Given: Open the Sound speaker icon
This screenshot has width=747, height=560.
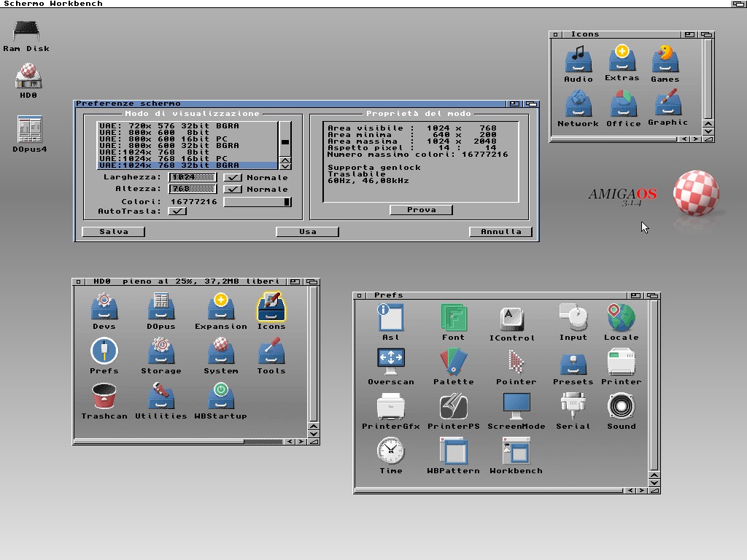Looking at the screenshot, I should (621, 405).
